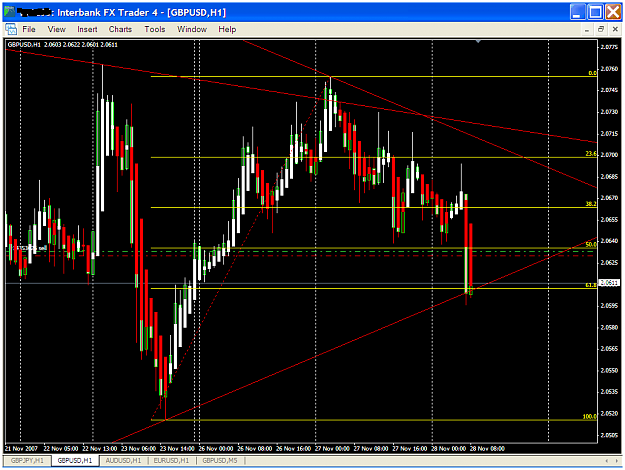Restore the inner chart window
The height and width of the screenshot is (470, 625).
coord(601,29)
